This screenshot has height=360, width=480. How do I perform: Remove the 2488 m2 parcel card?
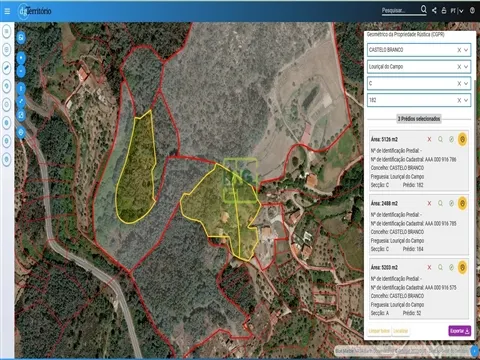tap(429, 203)
